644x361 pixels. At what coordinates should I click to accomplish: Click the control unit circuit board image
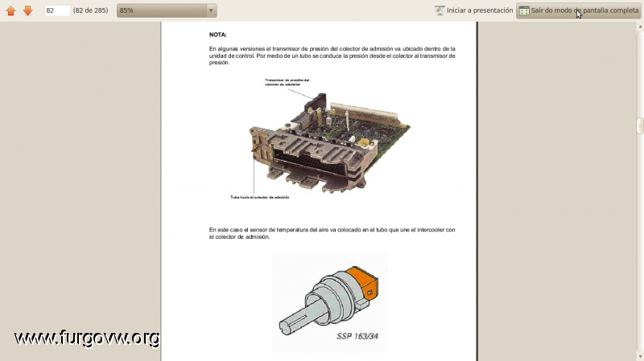[330, 143]
